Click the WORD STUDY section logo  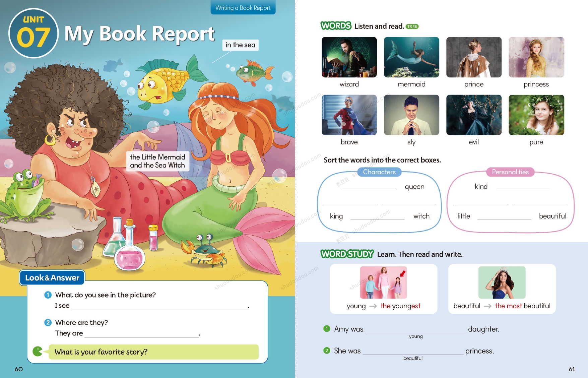coord(347,254)
